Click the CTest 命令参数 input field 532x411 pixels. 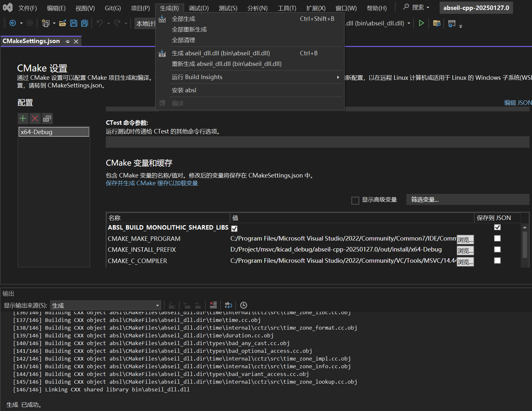317,142
